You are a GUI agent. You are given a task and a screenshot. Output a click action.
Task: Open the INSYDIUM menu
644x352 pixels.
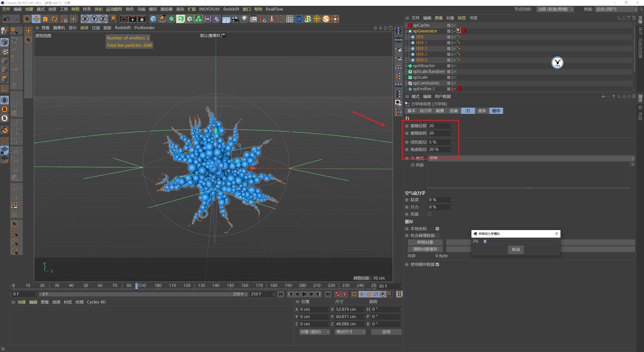coord(209,9)
